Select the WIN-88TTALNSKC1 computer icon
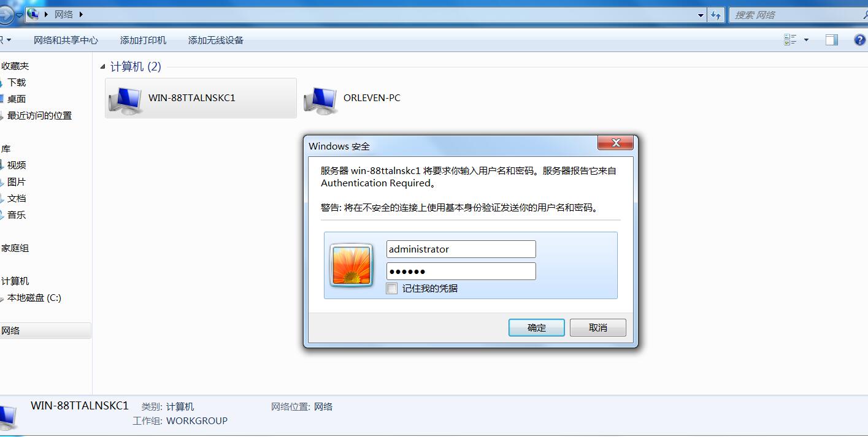This screenshot has width=868, height=437. click(126, 99)
